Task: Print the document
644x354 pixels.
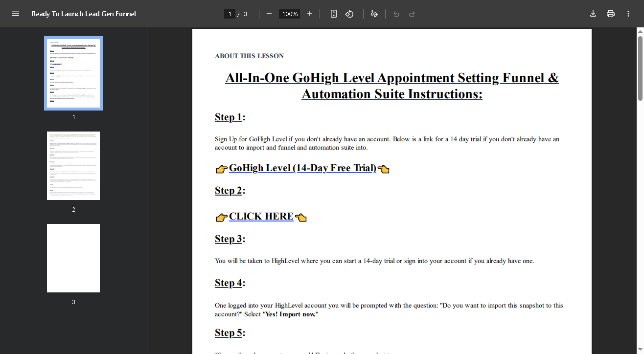Action: pos(611,14)
